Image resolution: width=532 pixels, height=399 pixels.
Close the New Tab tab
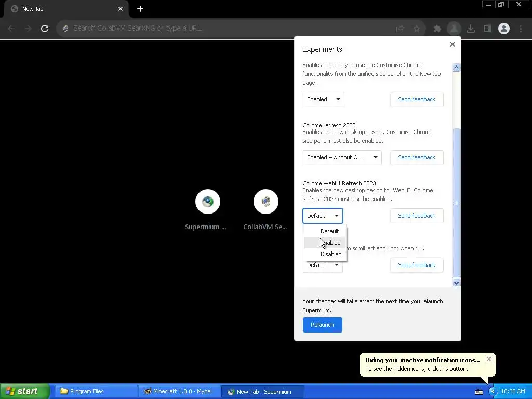(121, 9)
